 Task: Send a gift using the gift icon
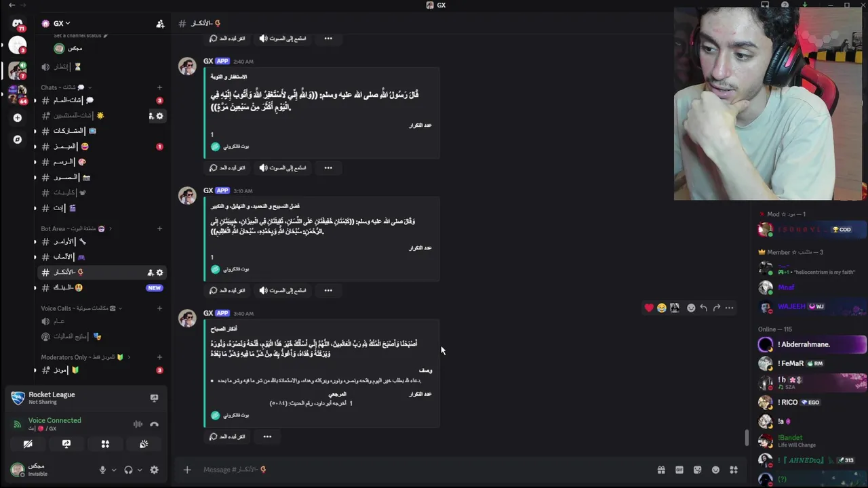(660, 470)
